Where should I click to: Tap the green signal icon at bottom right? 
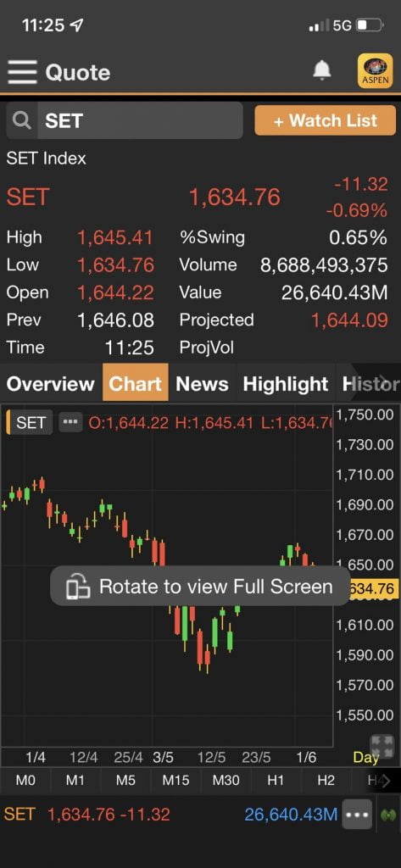(387, 815)
